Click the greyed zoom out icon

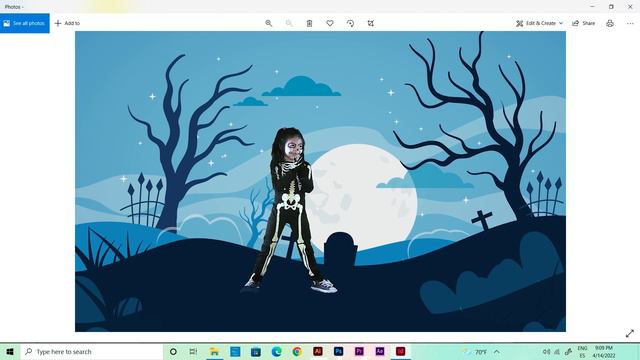tap(289, 23)
